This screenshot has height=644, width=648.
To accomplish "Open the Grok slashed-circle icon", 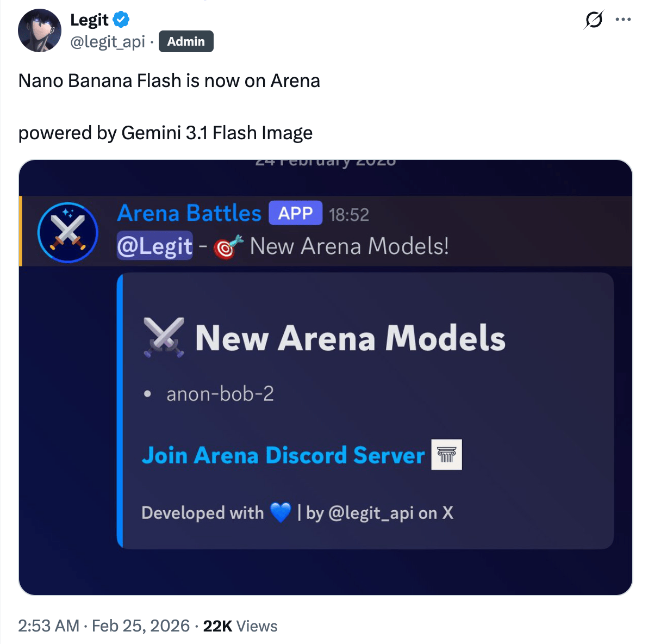I will tap(594, 20).
